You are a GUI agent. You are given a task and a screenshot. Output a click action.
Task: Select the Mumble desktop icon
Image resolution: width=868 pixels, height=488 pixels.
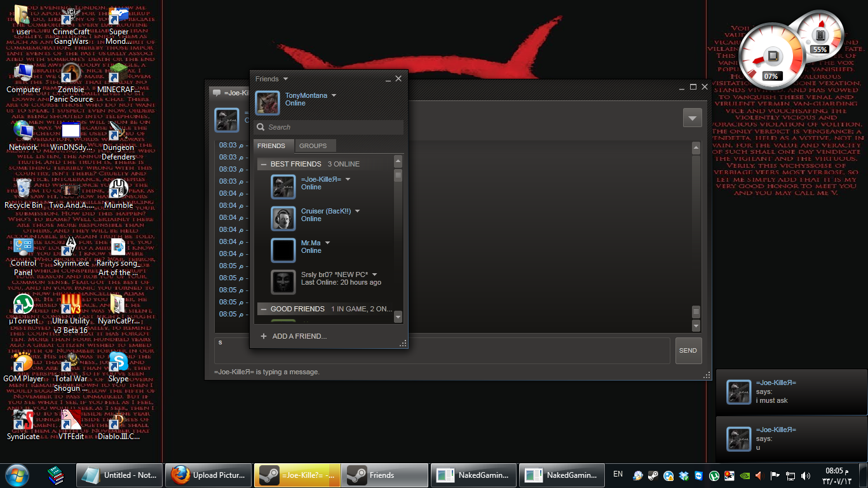point(119,194)
